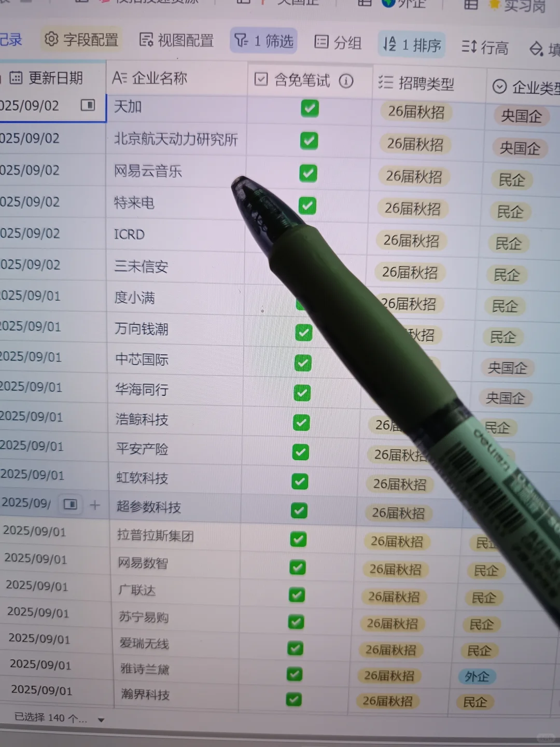
Task: Select the 华海同行 cell
Action: click(x=175, y=389)
